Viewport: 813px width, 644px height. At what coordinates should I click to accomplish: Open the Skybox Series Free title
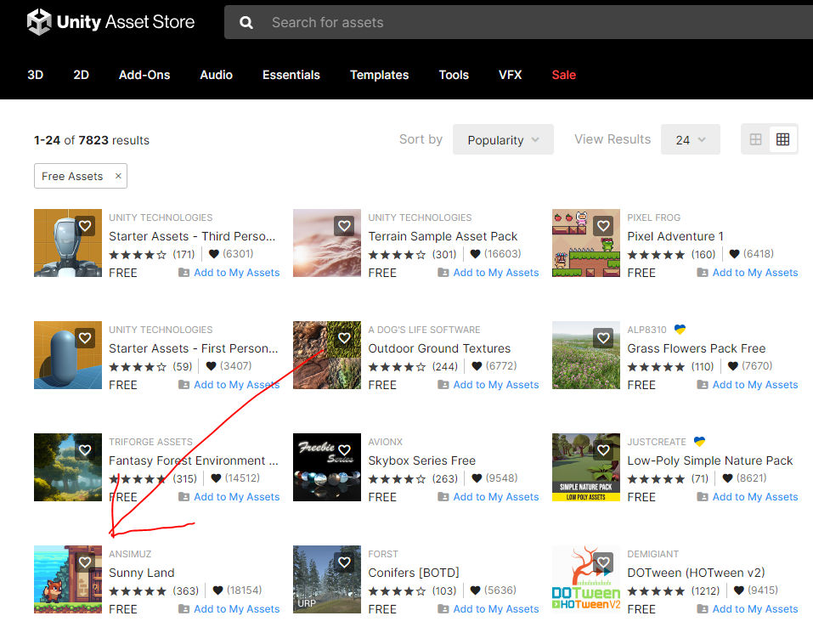pyautogui.click(x=421, y=460)
